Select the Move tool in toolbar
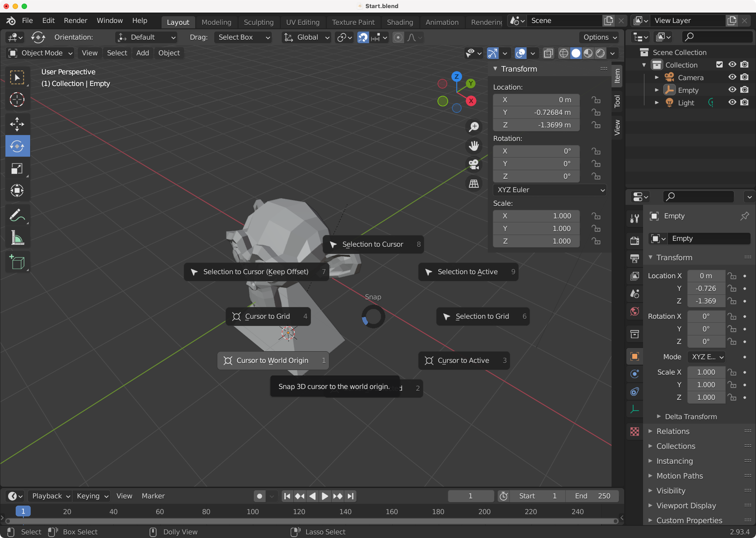Image resolution: width=756 pixels, height=538 pixels. 17,124
